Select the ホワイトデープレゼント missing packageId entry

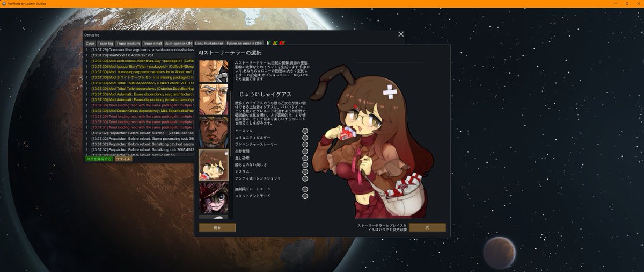click(x=140, y=77)
